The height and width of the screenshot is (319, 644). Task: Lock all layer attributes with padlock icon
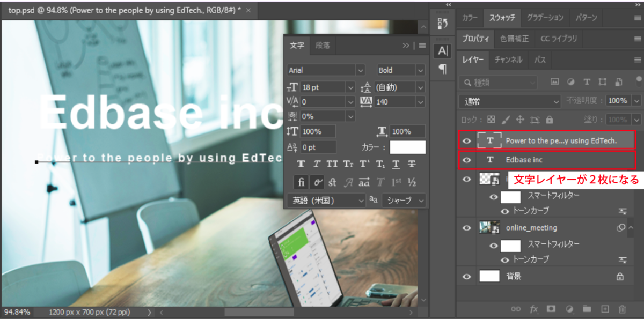point(549,120)
